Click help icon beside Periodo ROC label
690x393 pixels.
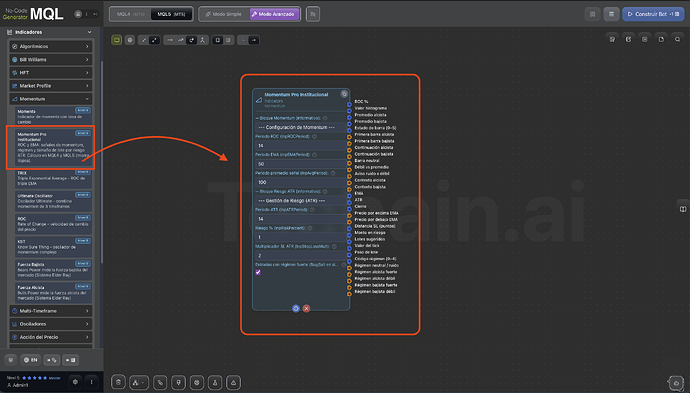(314, 136)
